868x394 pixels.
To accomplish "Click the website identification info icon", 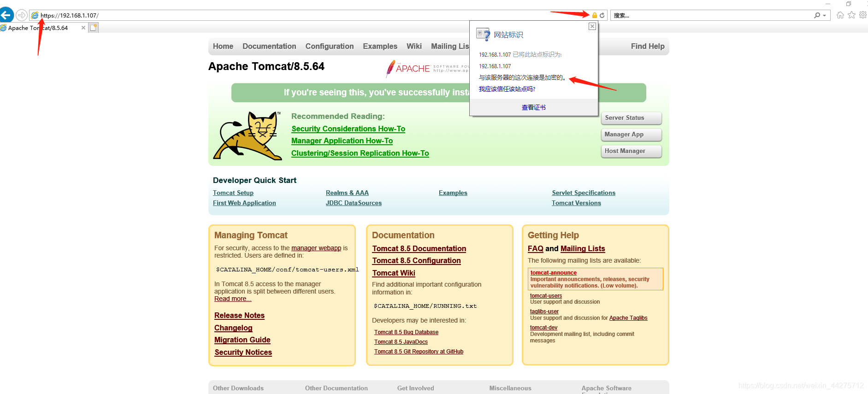I will point(483,35).
